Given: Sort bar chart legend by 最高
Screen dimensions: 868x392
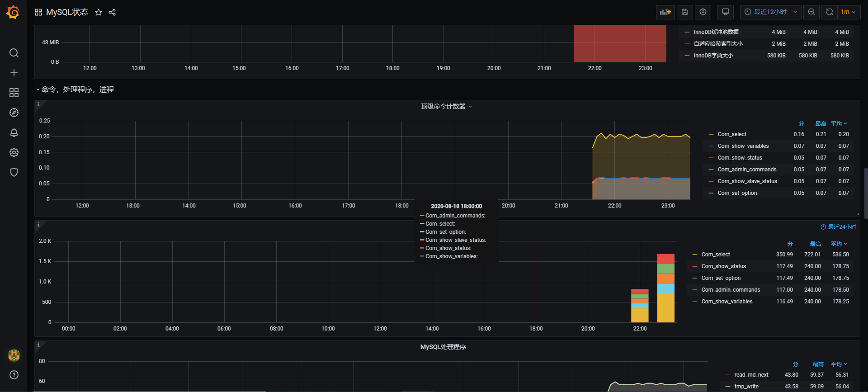Looking at the screenshot, I should pos(815,244).
